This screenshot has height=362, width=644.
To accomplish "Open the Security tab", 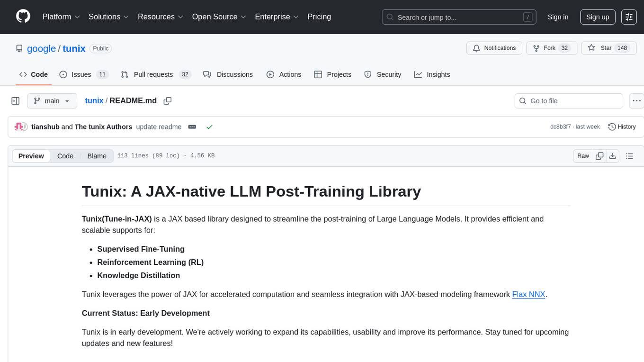I will 383,74.
